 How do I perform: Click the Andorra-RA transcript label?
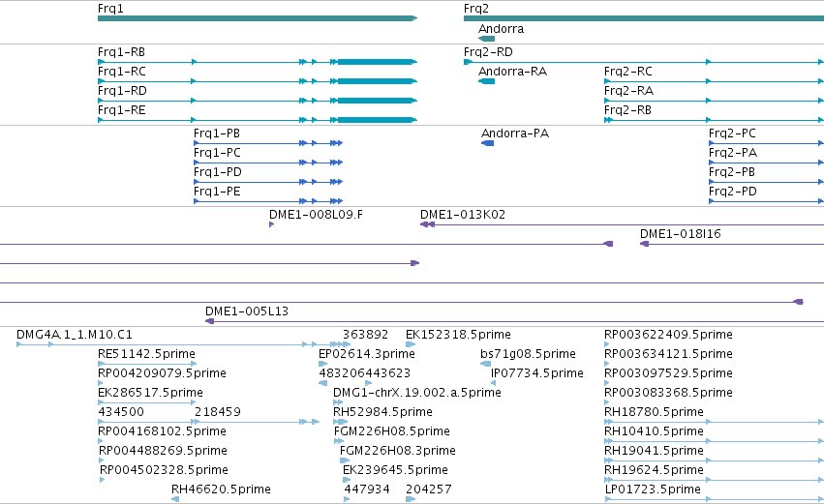[x=512, y=72]
